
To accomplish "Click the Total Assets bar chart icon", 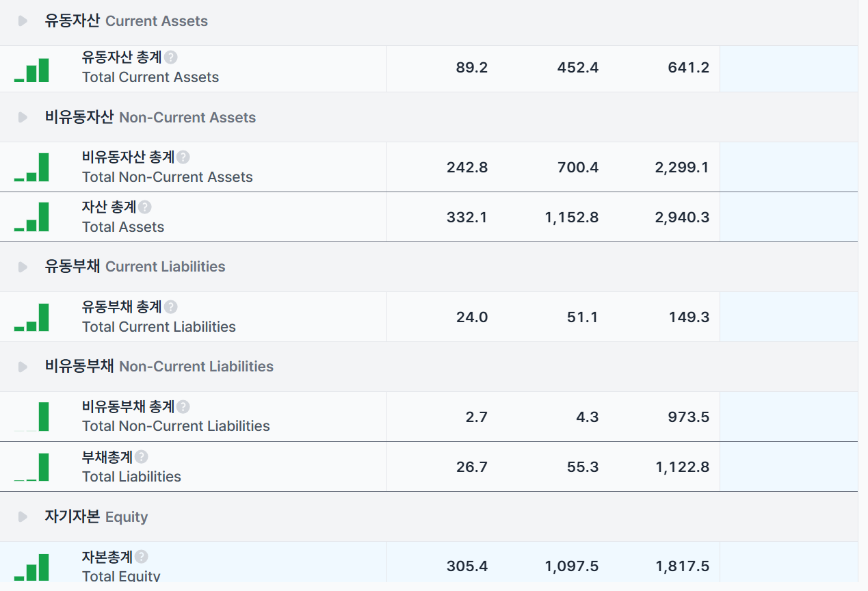I will [31, 218].
